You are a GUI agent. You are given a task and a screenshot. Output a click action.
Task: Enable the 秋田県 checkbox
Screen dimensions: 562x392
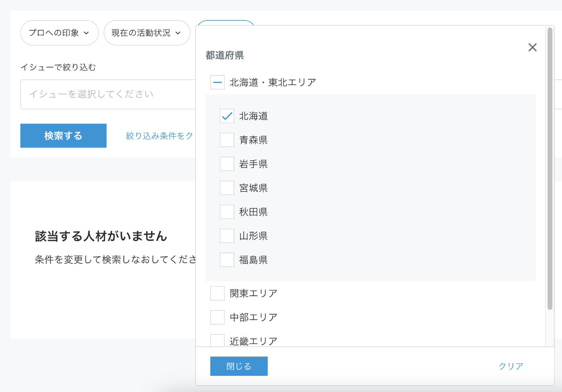pyautogui.click(x=227, y=212)
